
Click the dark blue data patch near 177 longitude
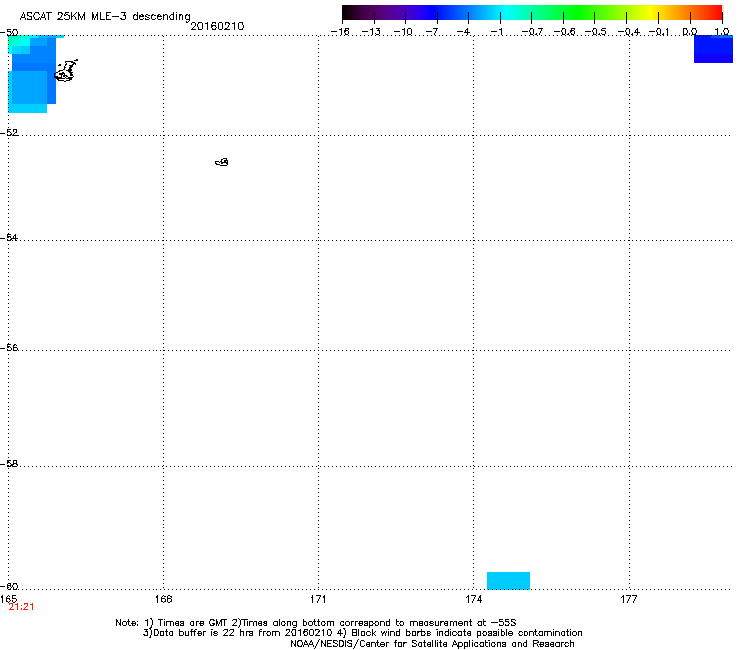pos(713,49)
